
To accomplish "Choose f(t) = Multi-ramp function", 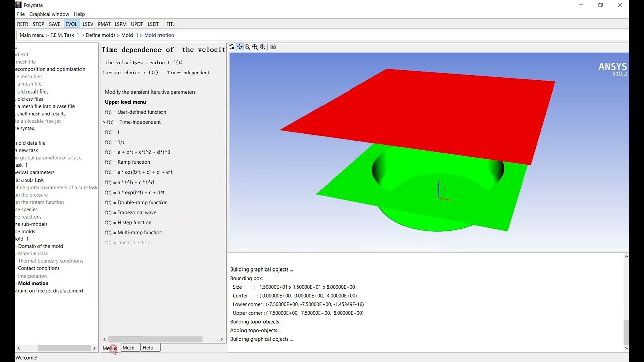I will point(133,233).
